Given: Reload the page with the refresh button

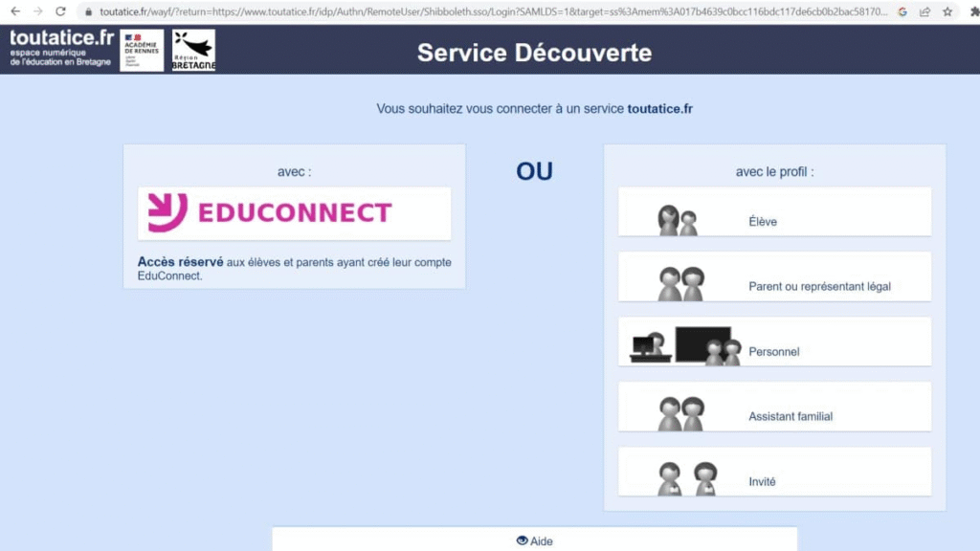Looking at the screenshot, I should pyautogui.click(x=61, y=11).
